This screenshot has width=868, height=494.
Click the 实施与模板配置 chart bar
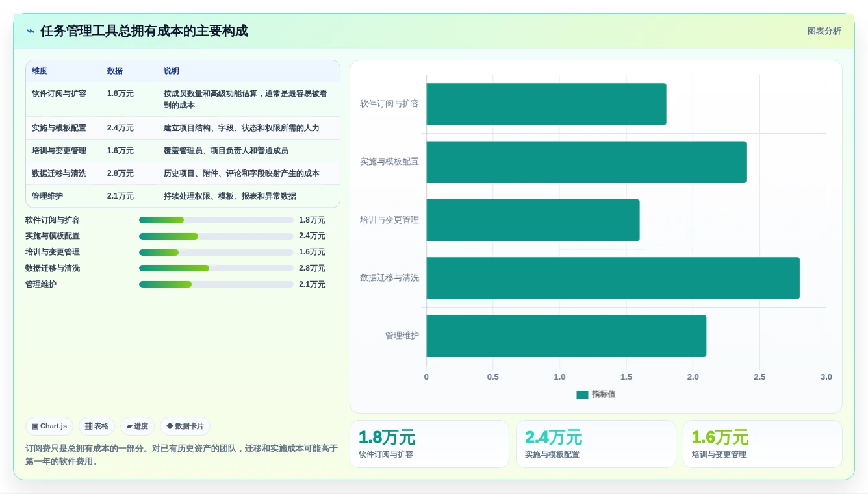pyautogui.click(x=586, y=162)
